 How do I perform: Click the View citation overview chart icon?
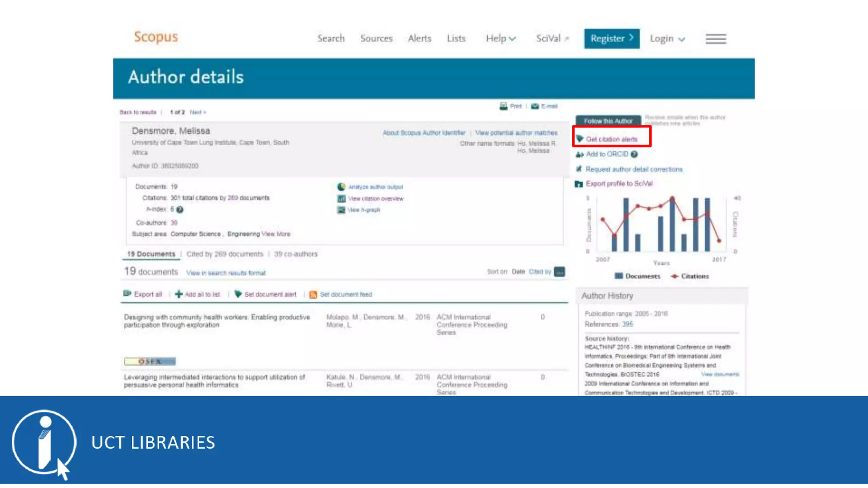point(341,198)
